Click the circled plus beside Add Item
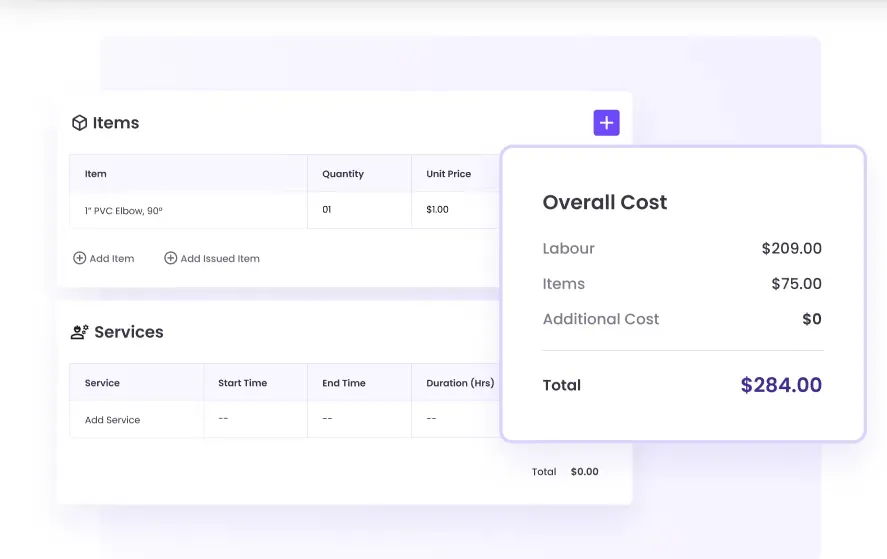This screenshot has height=559, width=887. (80, 258)
